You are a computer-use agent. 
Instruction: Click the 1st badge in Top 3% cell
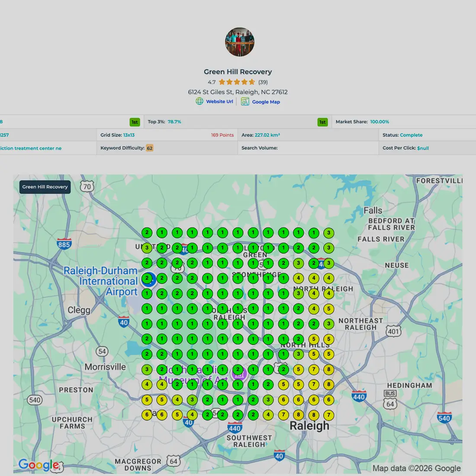point(322,122)
